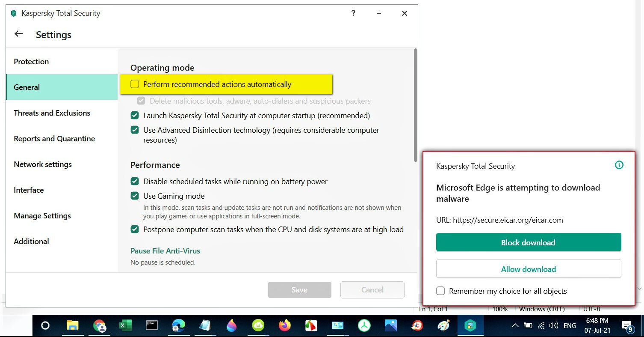
Task: Click the Kaspersky shield logo in title bar
Action: (x=14, y=13)
